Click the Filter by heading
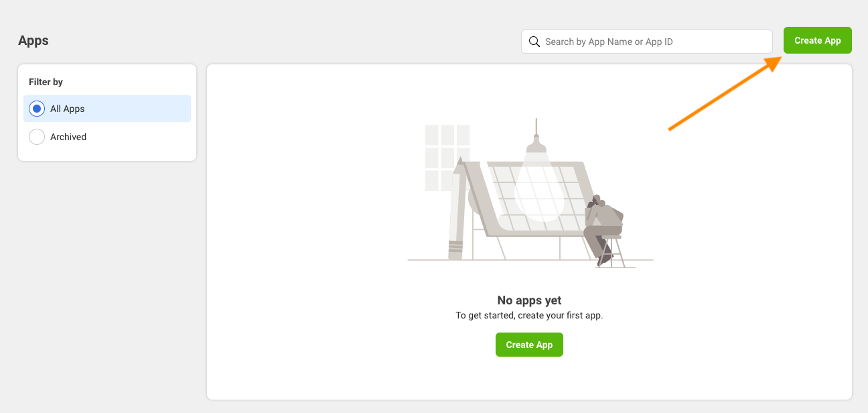 coord(46,82)
